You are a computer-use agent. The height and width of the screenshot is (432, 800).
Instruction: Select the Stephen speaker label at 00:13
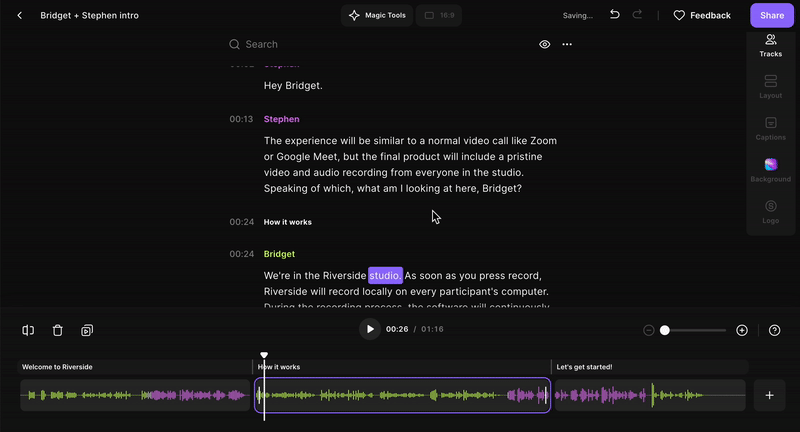[282, 119]
